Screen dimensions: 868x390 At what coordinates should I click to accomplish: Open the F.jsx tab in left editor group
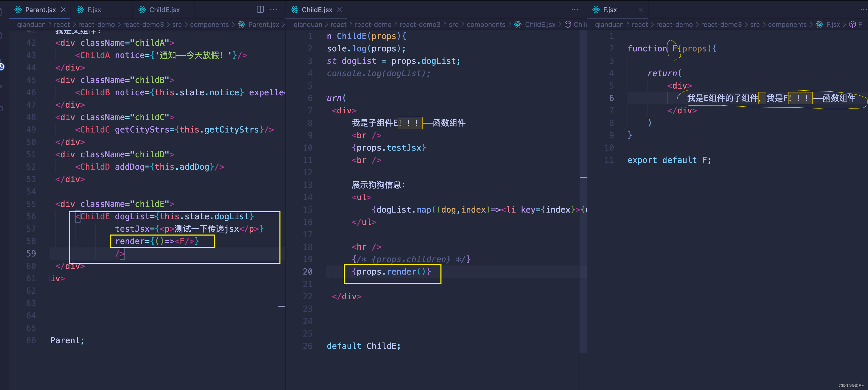(94, 10)
